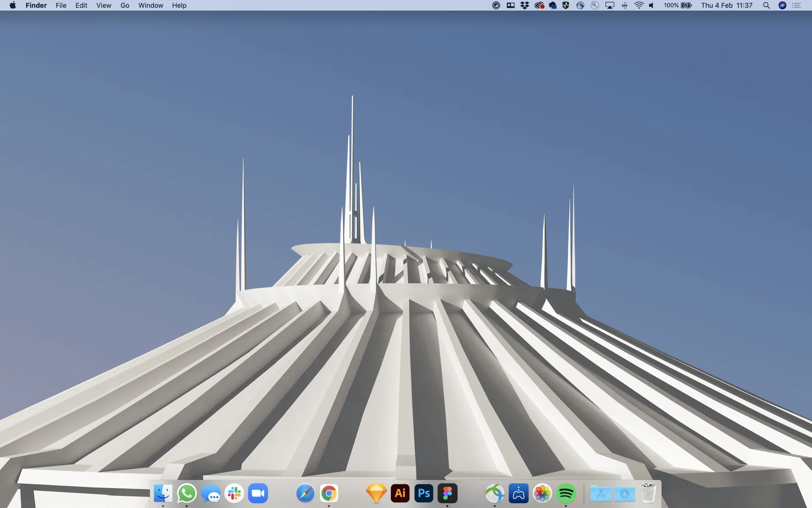The width and height of the screenshot is (812, 508).
Task: Activate Siri from the menu bar
Action: pos(782,5)
